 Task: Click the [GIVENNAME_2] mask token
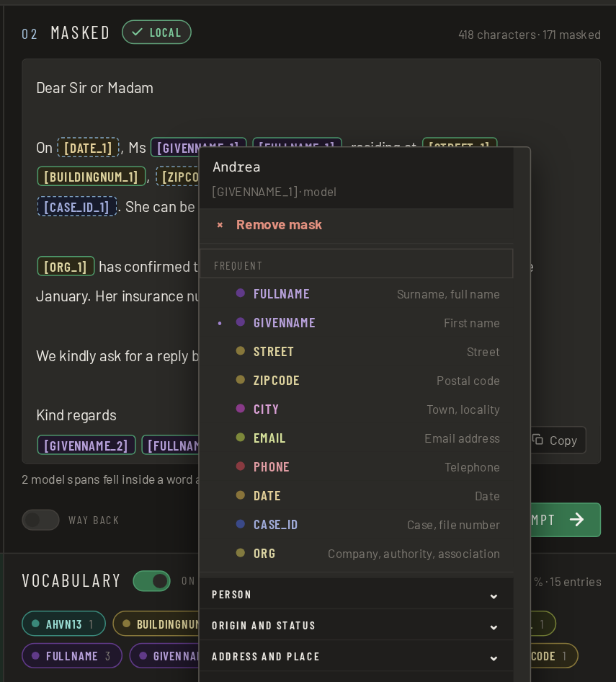(86, 445)
